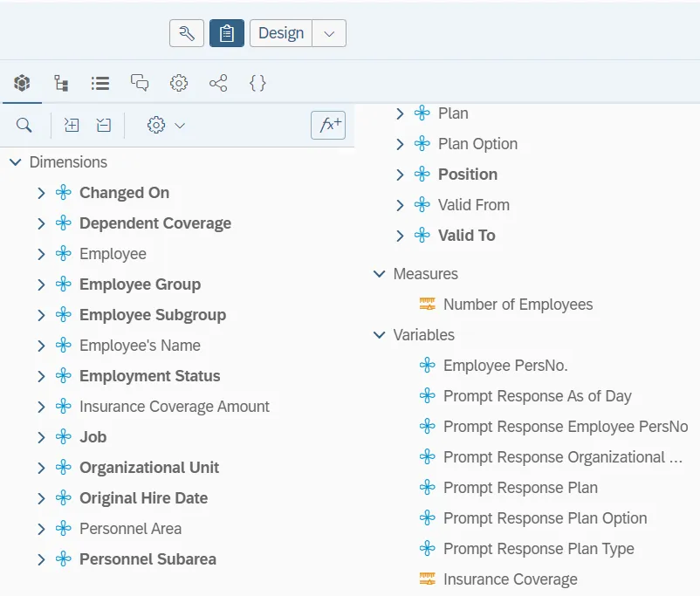Expand the Employee Group dimension
700x596 pixels.
coord(41,284)
